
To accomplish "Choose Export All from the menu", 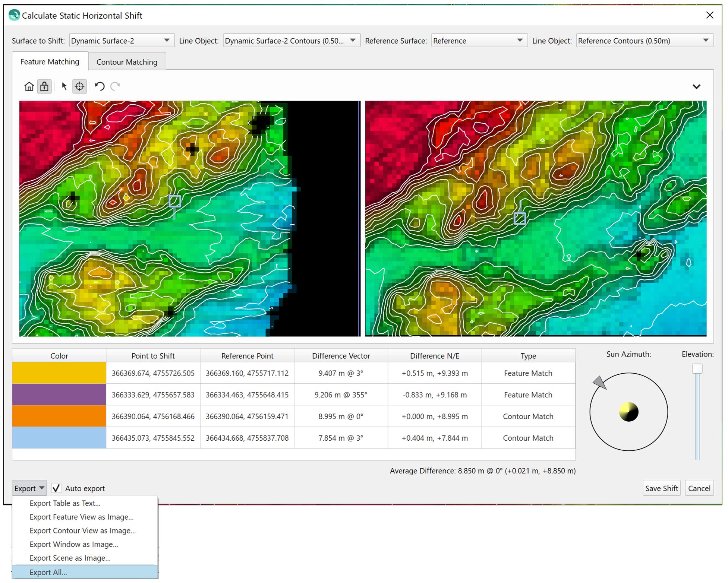I will point(48,572).
